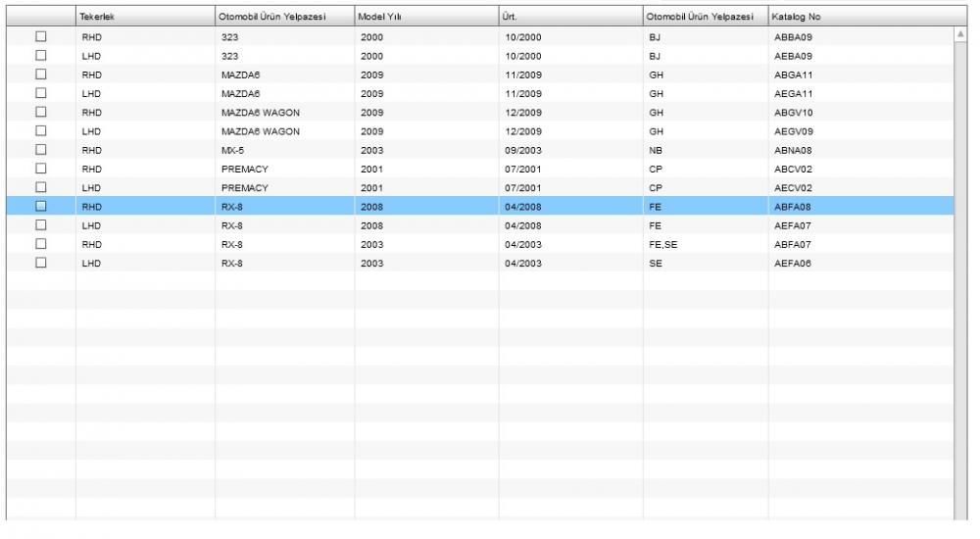The image size is (980, 539).
Task: Select catalog number AEBA09
Action: point(793,56)
